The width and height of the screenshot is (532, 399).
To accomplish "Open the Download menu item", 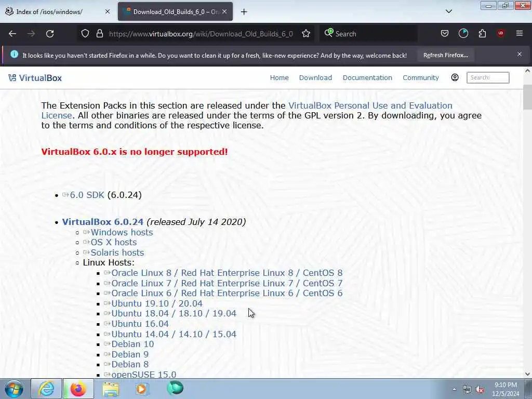I will tap(315, 78).
